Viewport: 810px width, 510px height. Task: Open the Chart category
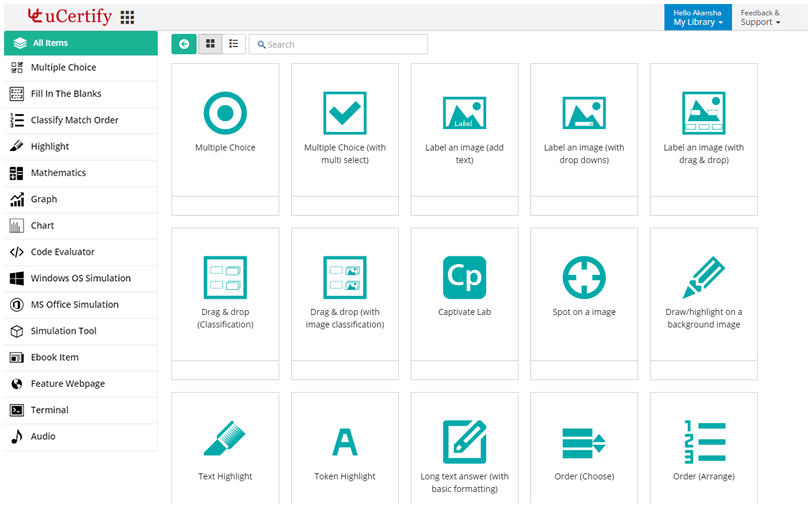coord(81,226)
